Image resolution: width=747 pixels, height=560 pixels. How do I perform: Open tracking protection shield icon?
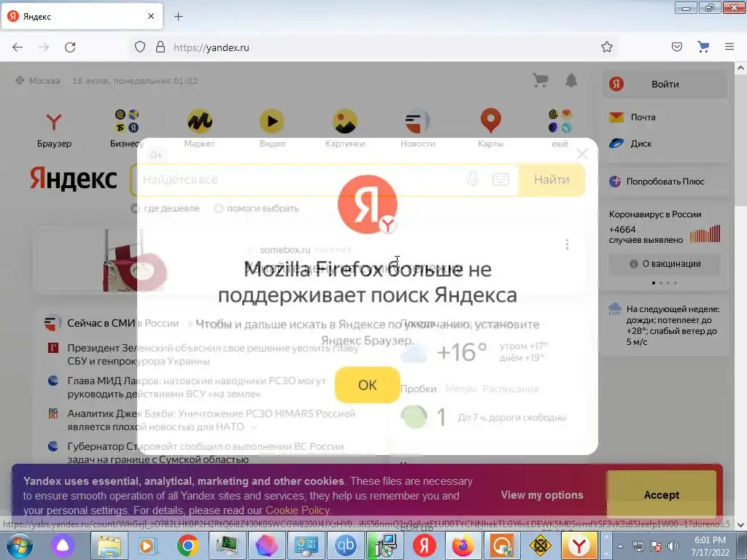139,47
